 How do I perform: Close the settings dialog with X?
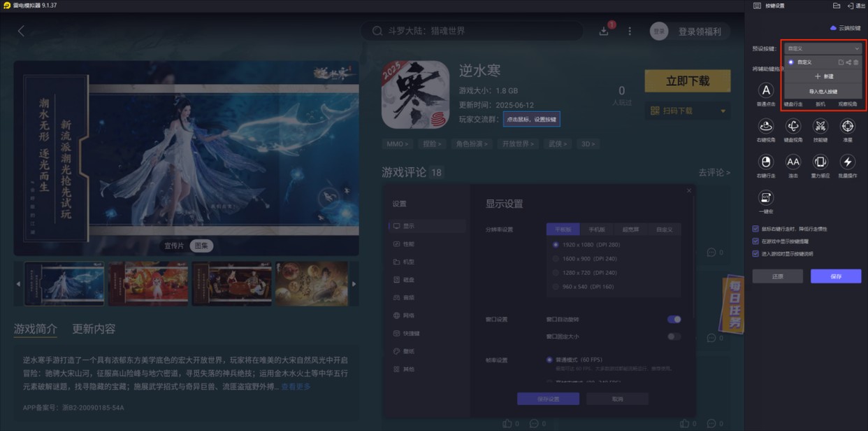tap(688, 190)
